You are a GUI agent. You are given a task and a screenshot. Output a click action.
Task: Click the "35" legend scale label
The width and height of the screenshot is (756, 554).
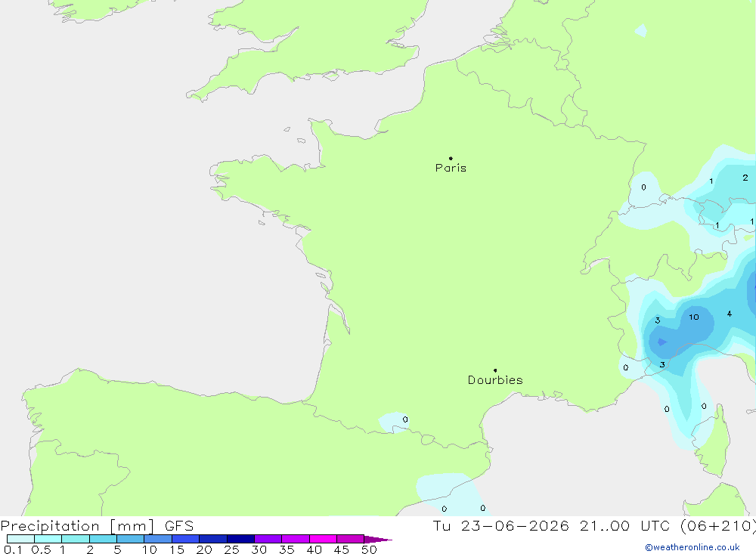click(287, 549)
